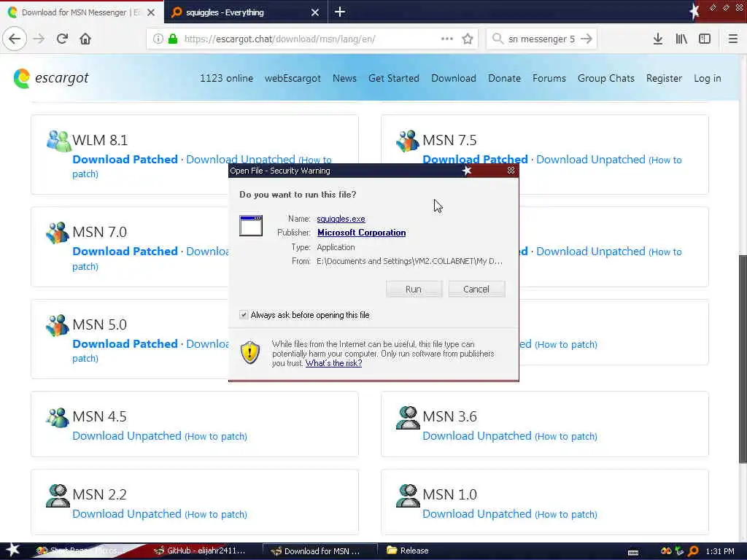Open the Group Chats nav item
This screenshot has height=560, width=747.
pyautogui.click(x=606, y=78)
